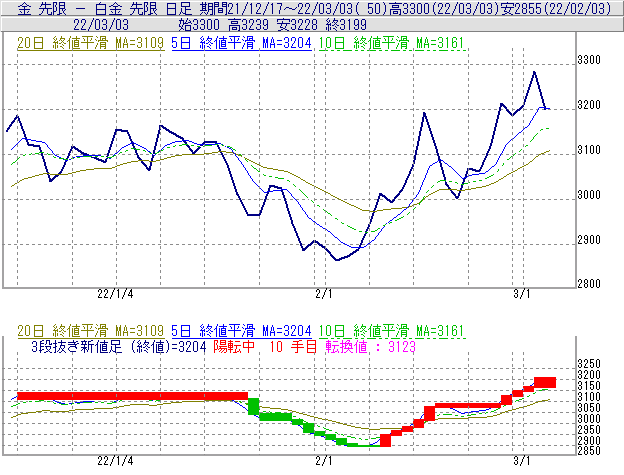Screen dimensions: 624x475
Task: Click the red 陽転中 status text
Action: click(x=234, y=347)
